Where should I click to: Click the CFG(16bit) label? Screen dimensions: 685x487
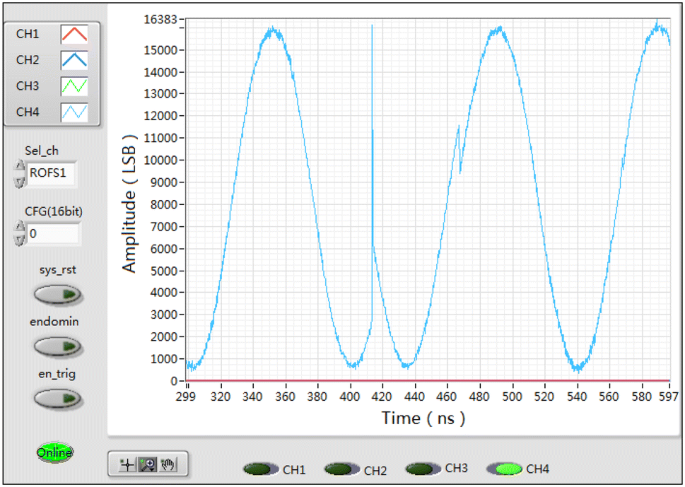click(54, 212)
